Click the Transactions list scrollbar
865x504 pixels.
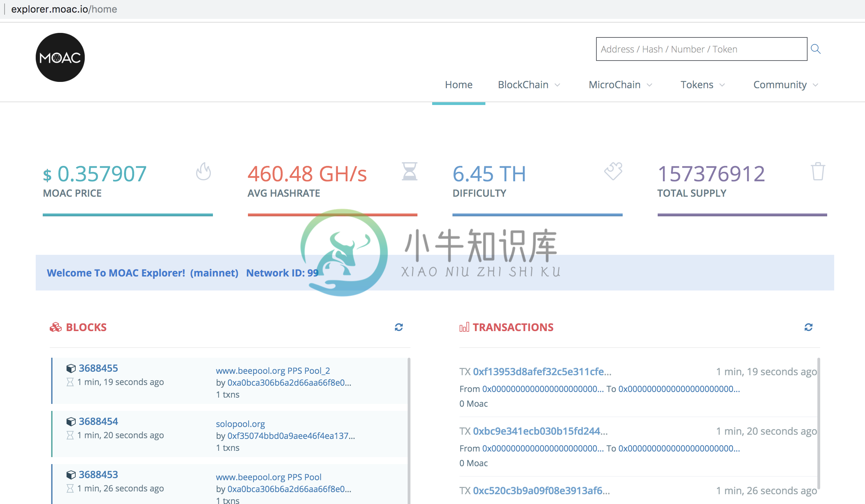[818, 423]
